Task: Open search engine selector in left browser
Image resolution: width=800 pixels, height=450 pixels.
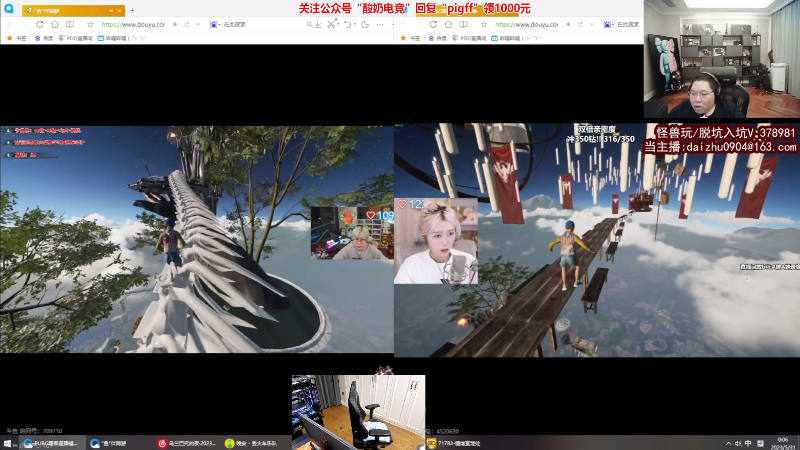Action: pyautogui.click(x=214, y=24)
